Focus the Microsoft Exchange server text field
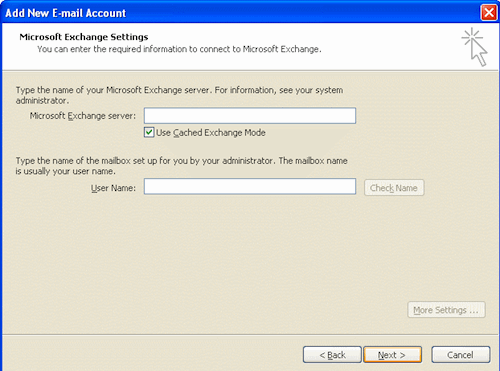Screen dimensions: 500x371 click(x=250, y=116)
